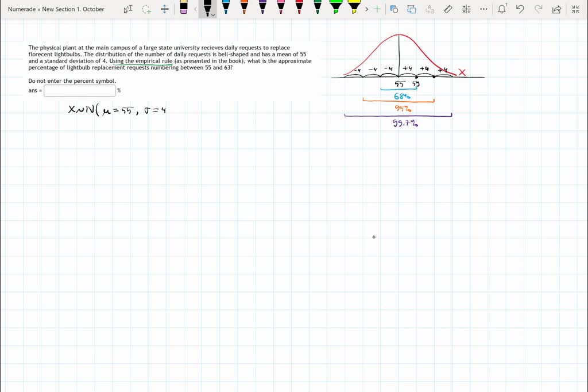The width and height of the screenshot is (588, 392).
Task: Select the yellow highlighter
Action: click(354, 8)
